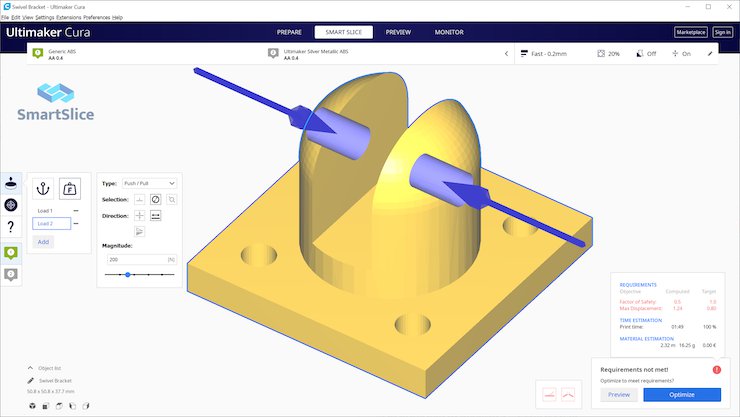
Task: Click the adhesion On setting
Action: 681,54
